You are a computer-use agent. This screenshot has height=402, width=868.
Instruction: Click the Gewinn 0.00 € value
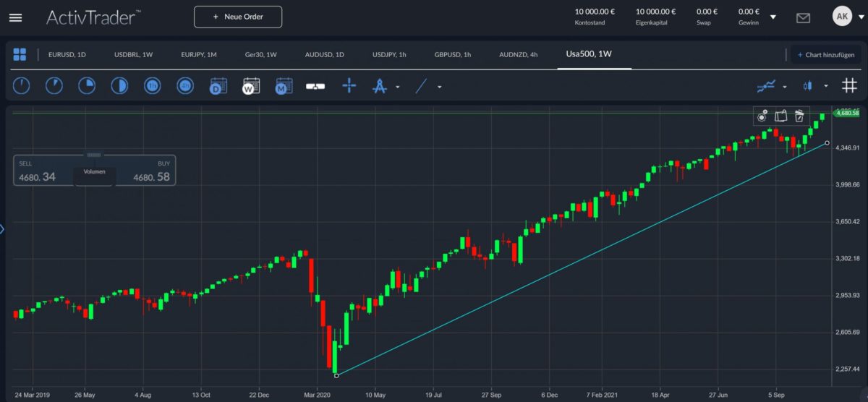749,12
